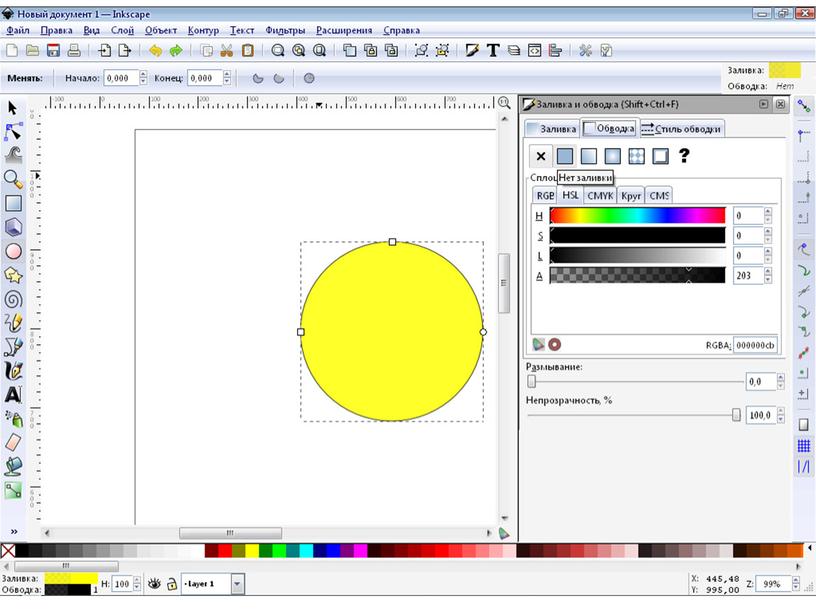
Task: Select the Zoom magnifier tool in toolbox
Action: pos(13,179)
